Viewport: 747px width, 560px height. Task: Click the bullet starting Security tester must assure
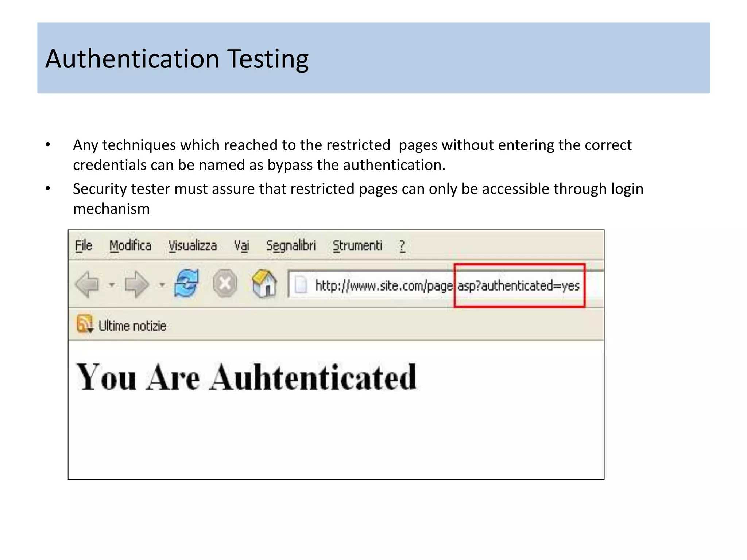pyautogui.click(x=358, y=199)
